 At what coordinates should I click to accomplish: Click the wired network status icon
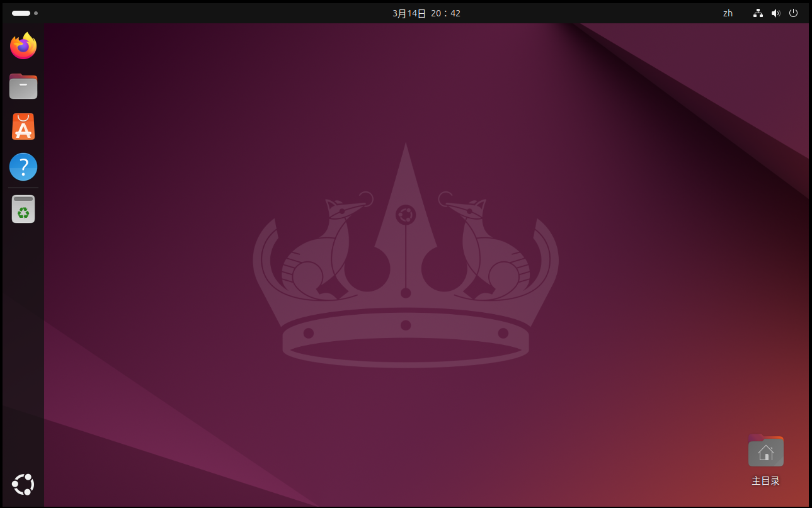point(758,13)
